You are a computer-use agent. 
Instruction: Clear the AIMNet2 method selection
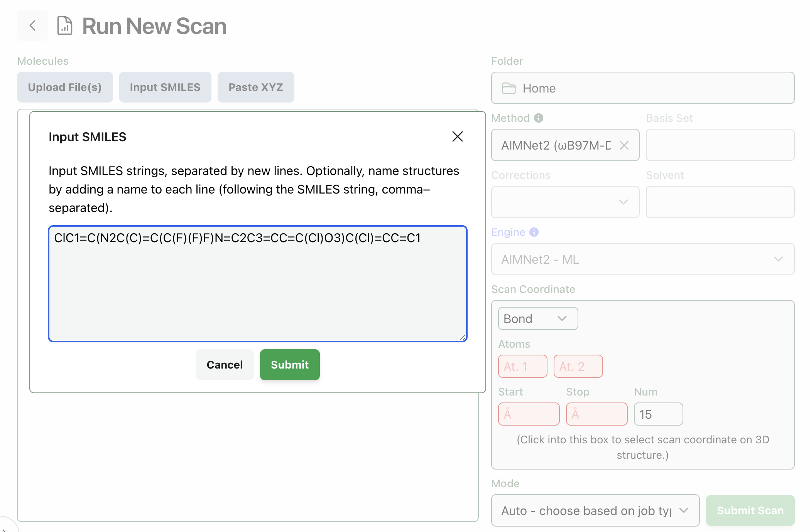pyautogui.click(x=624, y=145)
